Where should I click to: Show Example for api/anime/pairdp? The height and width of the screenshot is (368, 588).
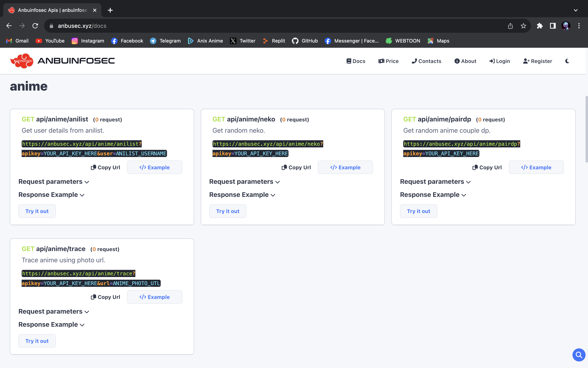[536, 167]
